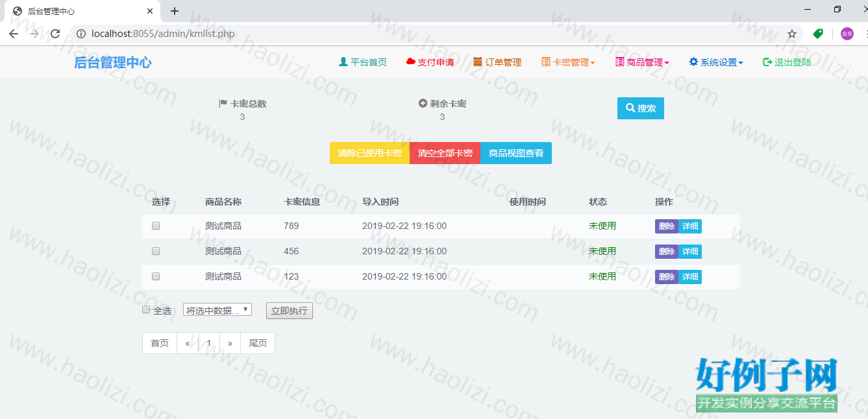This screenshot has width=868, height=419.
Task: Open 支付申请 in the navigation
Action: pos(430,62)
